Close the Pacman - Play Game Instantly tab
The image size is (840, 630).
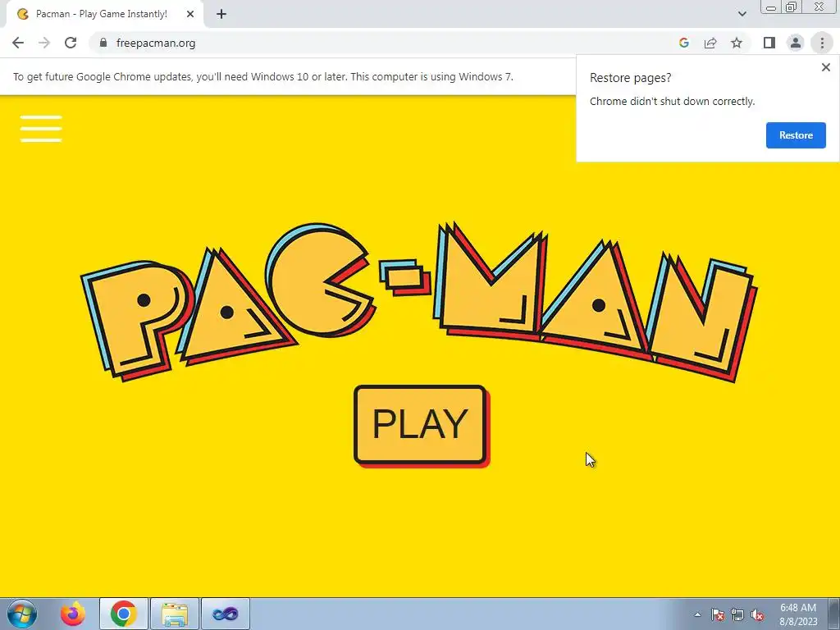pos(190,14)
